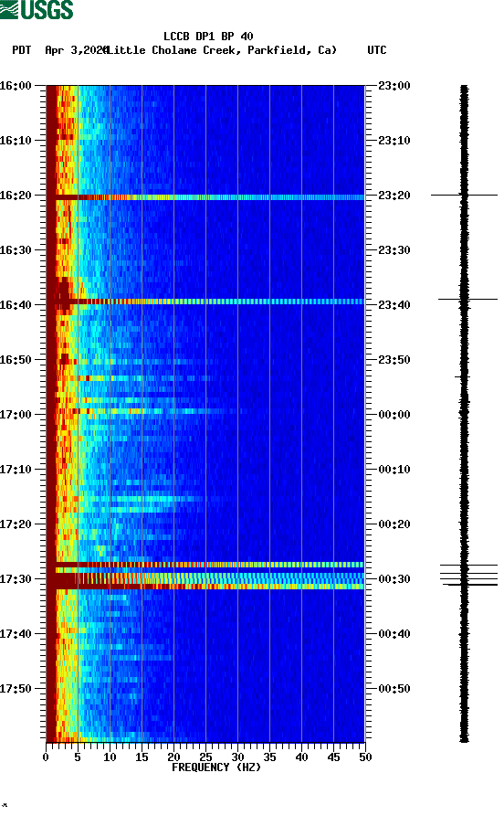Click the 00:00 UTC time label

coord(394,415)
